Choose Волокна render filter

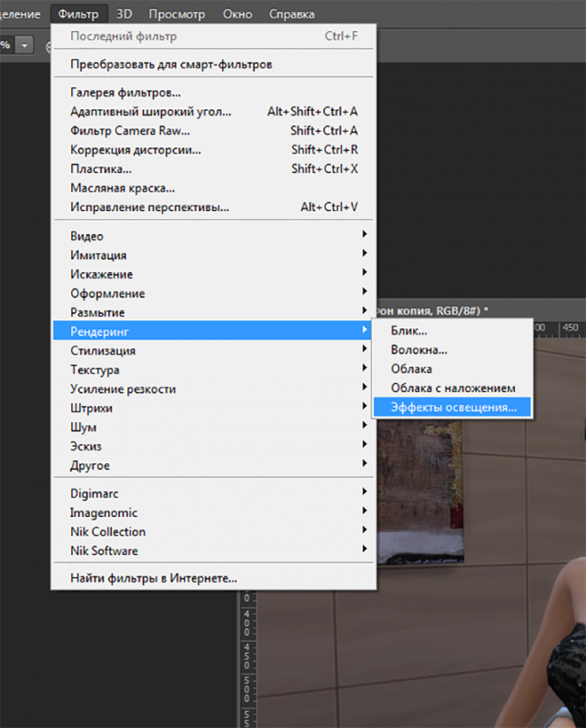coord(453,349)
